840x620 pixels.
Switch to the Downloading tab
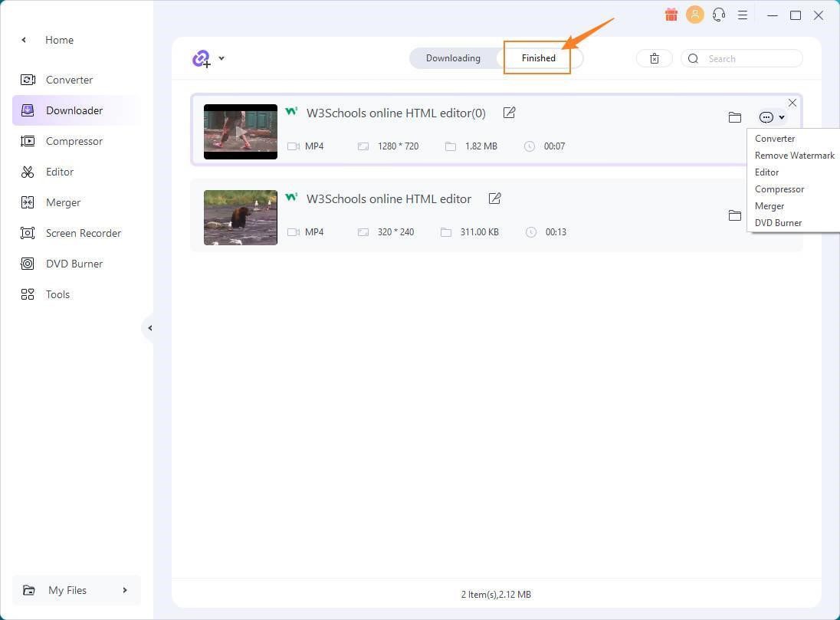pos(453,57)
